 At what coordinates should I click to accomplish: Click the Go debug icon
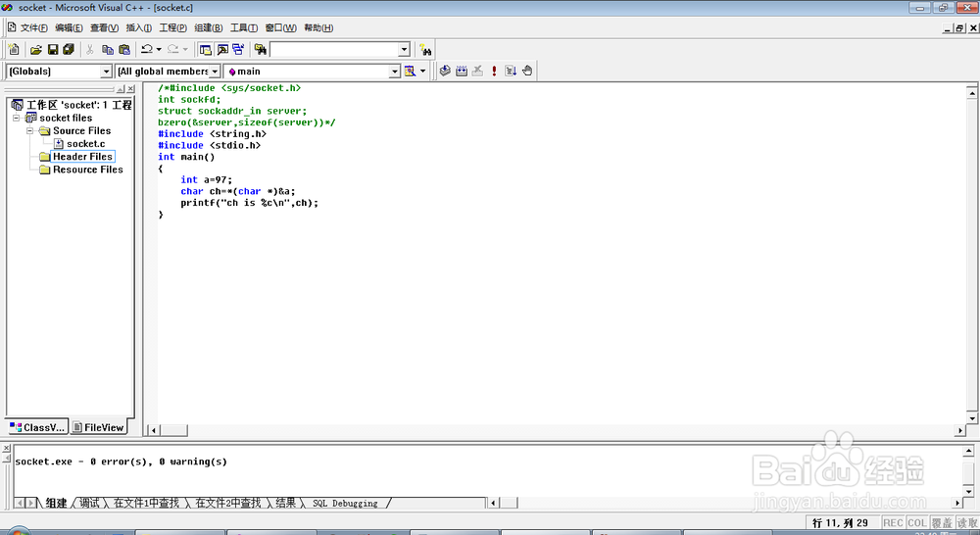pos(511,71)
